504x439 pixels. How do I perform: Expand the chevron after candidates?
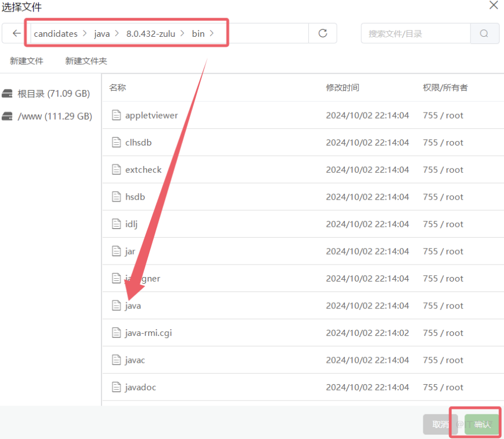click(x=83, y=33)
